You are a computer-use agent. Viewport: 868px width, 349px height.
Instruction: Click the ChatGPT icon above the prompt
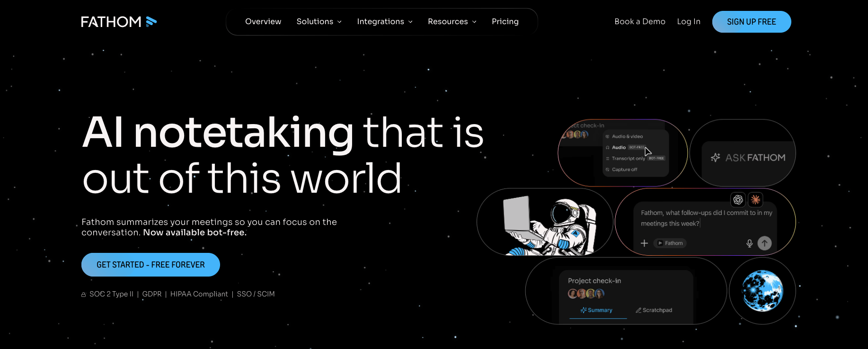coord(738,200)
